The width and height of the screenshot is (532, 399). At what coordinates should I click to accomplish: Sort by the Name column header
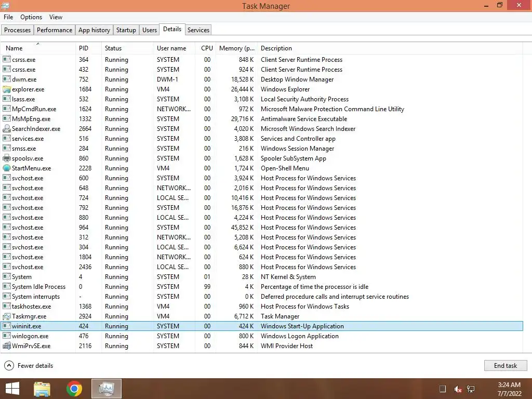click(38, 48)
